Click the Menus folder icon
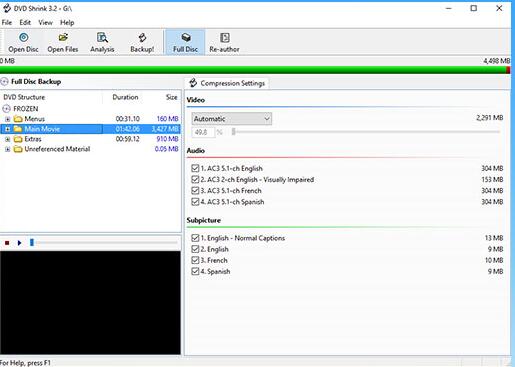The image size is (515, 367). 18,119
